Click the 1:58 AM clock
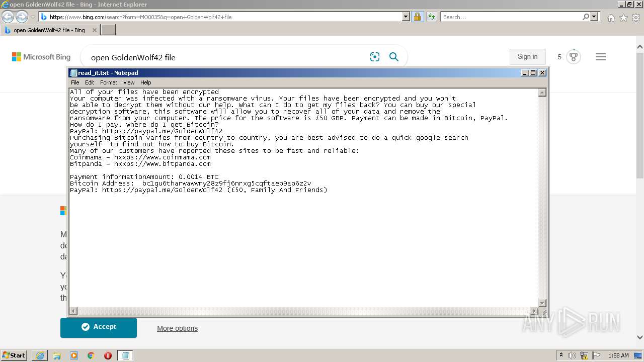Image resolution: width=644 pixels, height=362 pixels. tap(618, 355)
